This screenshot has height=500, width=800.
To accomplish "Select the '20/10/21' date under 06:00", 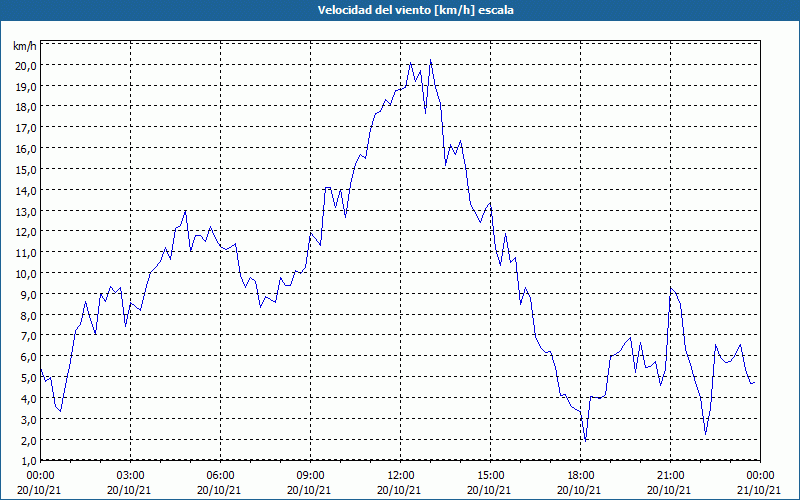I will [219, 490].
